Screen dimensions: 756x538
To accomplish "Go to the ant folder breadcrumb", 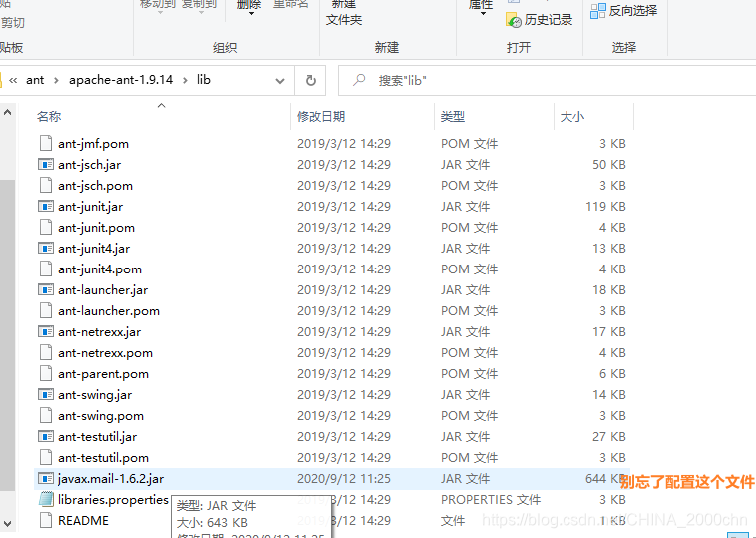I will [x=35, y=80].
